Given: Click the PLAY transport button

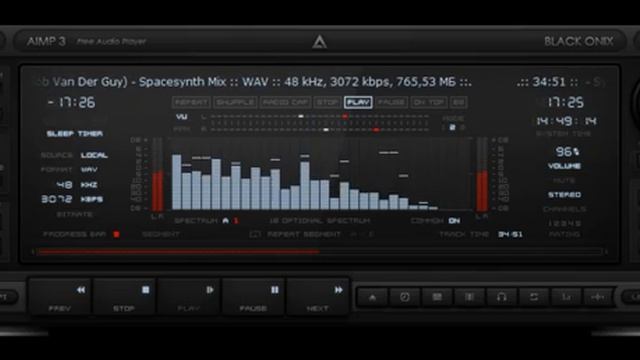Looking at the screenshot, I should pos(189,297).
